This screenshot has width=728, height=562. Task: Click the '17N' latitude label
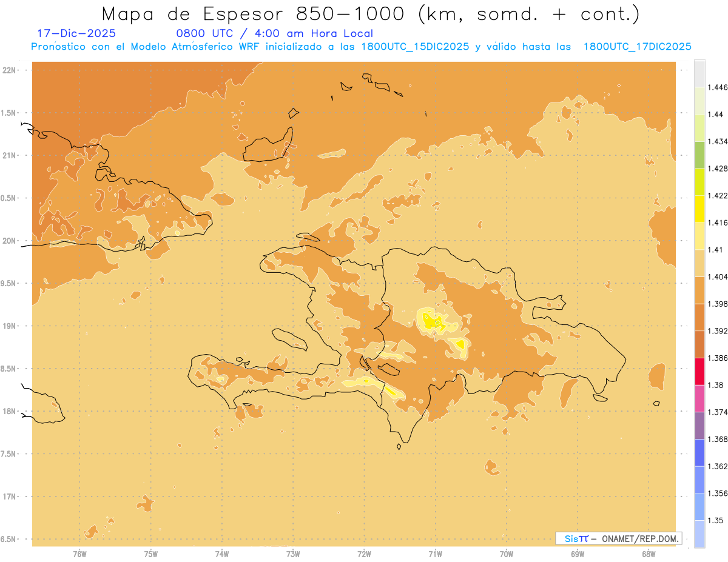[x=9, y=496]
